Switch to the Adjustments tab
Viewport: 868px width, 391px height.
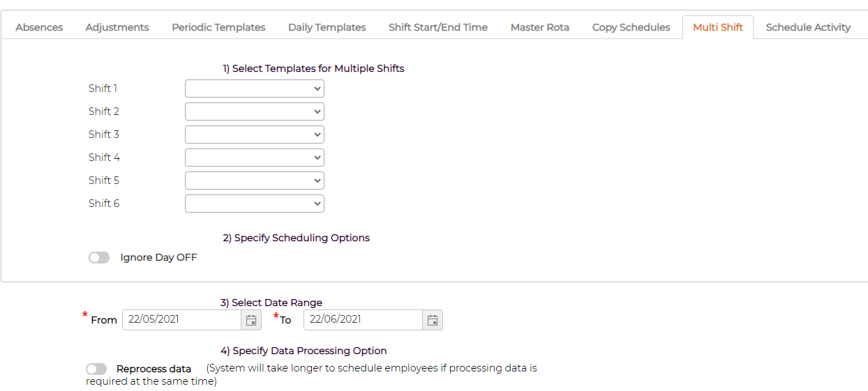pyautogui.click(x=117, y=27)
